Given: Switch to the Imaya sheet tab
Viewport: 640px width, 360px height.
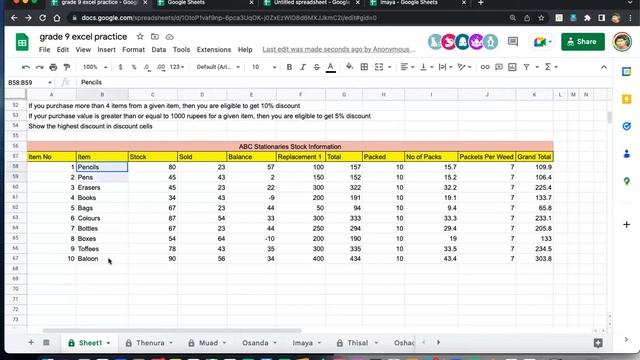Looking at the screenshot, I should point(307,343).
